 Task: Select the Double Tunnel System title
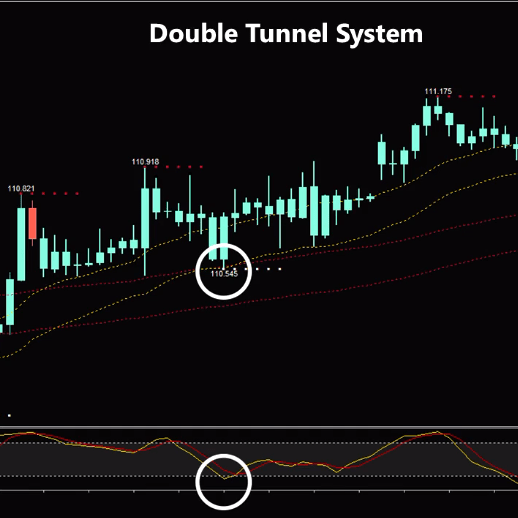click(x=286, y=34)
